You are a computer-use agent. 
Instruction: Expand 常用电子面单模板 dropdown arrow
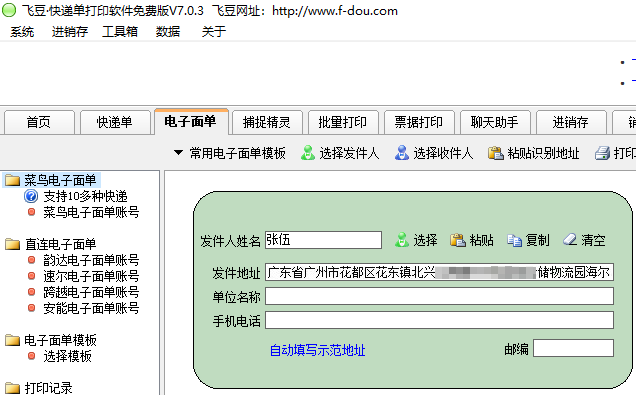[178, 153]
